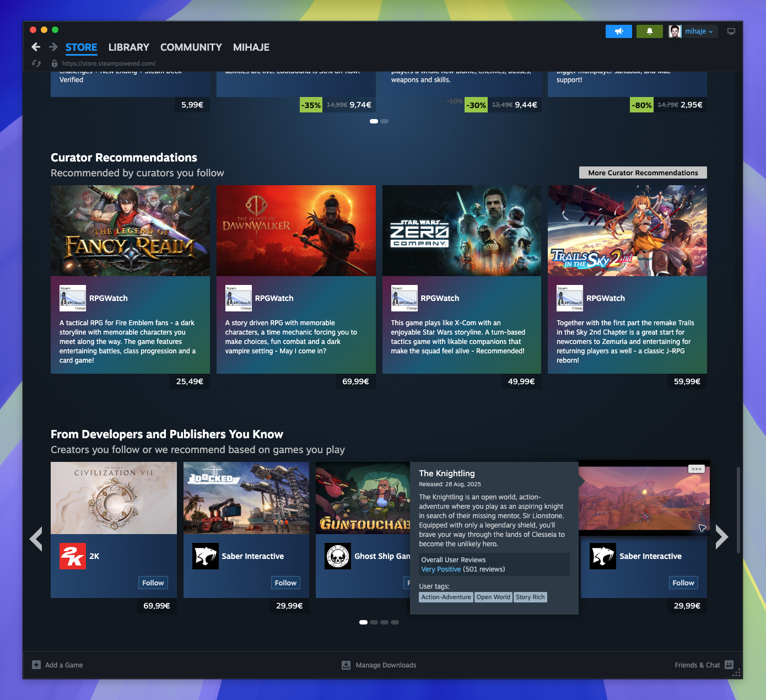Click the -80% discount badge
The image size is (766, 700).
pyautogui.click(x=642, y=105)
